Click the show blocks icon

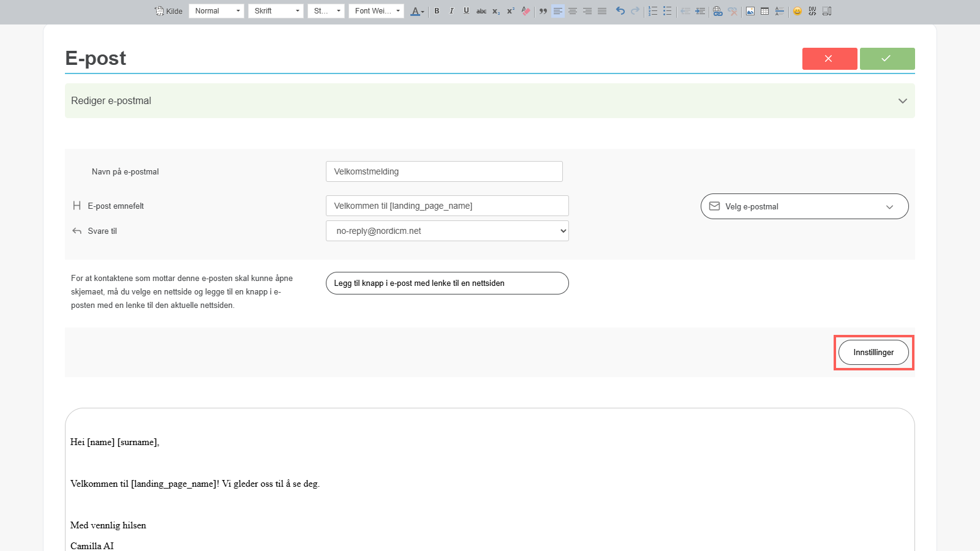(x=827, y=11)
